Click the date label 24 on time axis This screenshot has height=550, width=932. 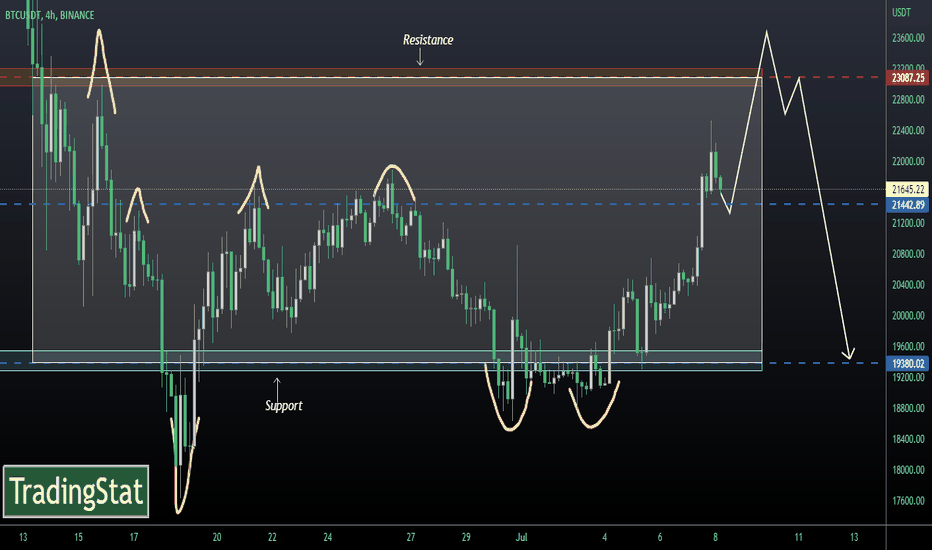point(328,538)
